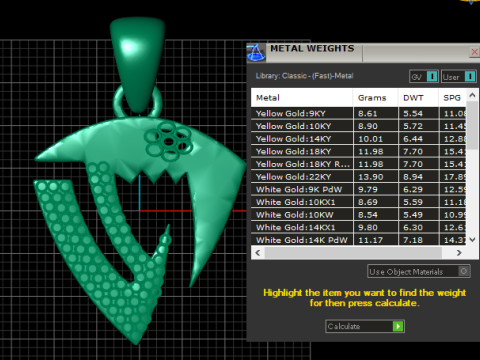Select the Yellow Gold:14KY row
The image size is (480, 360).
[359, 139]
